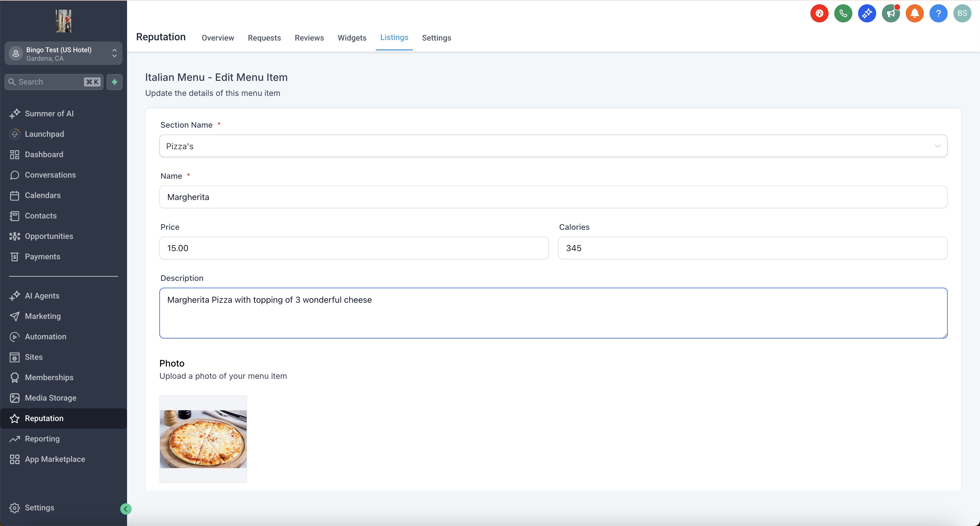Go to Media Storage in sidebar

coord(50,398)
